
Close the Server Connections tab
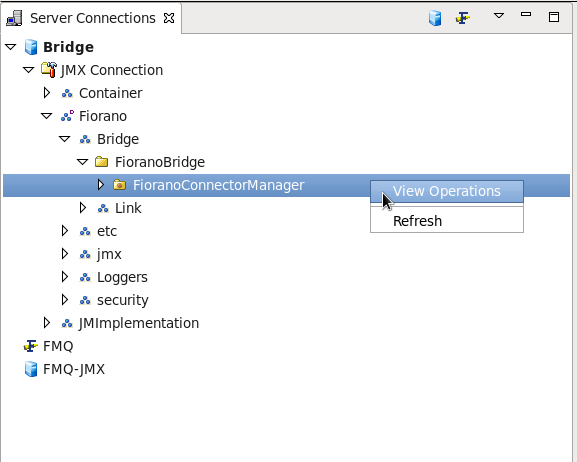pos(169,18)
